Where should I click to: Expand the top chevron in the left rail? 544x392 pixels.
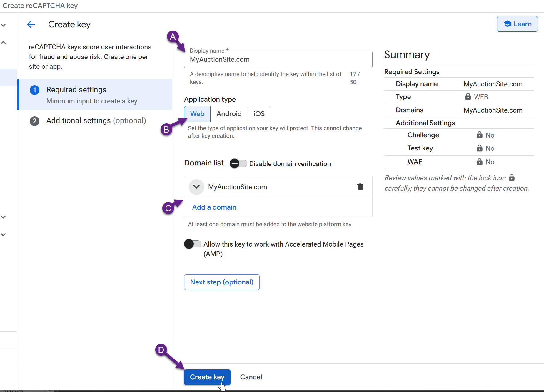[3, 25]
